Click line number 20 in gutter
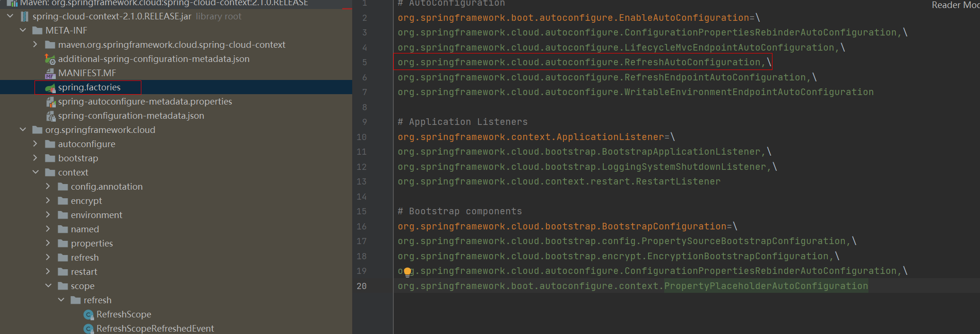 click(362, 286)
